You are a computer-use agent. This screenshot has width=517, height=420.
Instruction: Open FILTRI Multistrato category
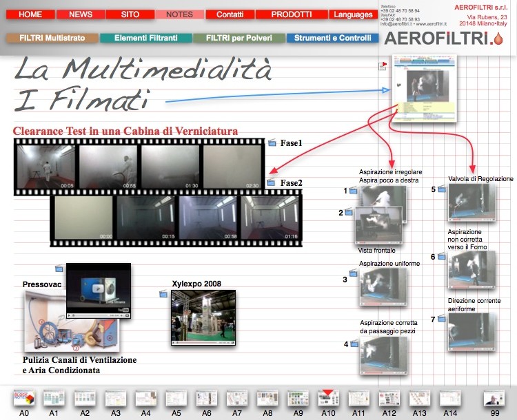[52, 38]
